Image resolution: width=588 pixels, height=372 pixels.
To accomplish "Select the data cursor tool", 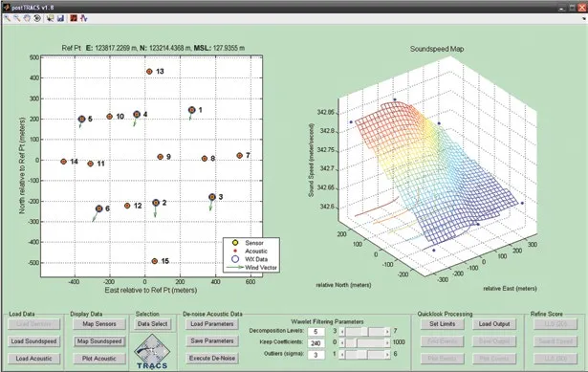I will 51,18.
